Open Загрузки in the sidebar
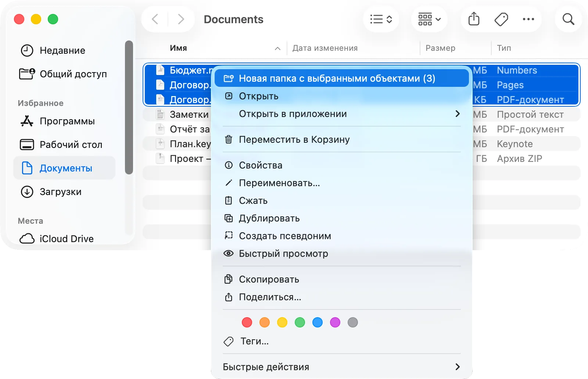Image resolution: width=588 pixels, height=379 pixels. [65, 192]
